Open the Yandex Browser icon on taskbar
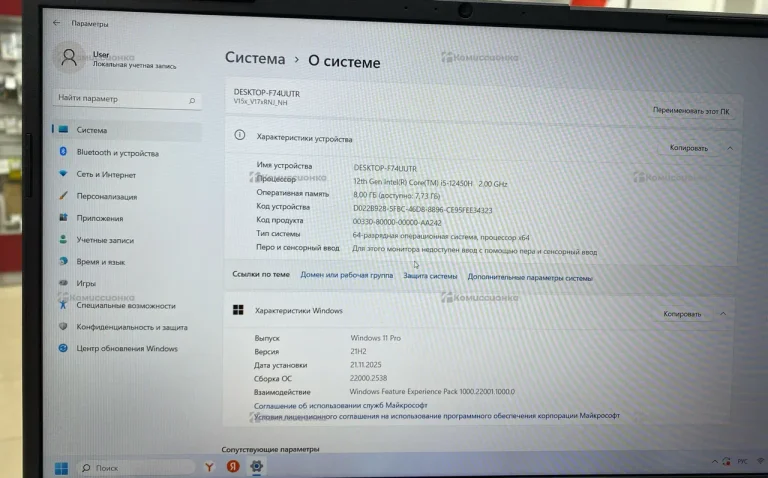 tap(232, 467)
